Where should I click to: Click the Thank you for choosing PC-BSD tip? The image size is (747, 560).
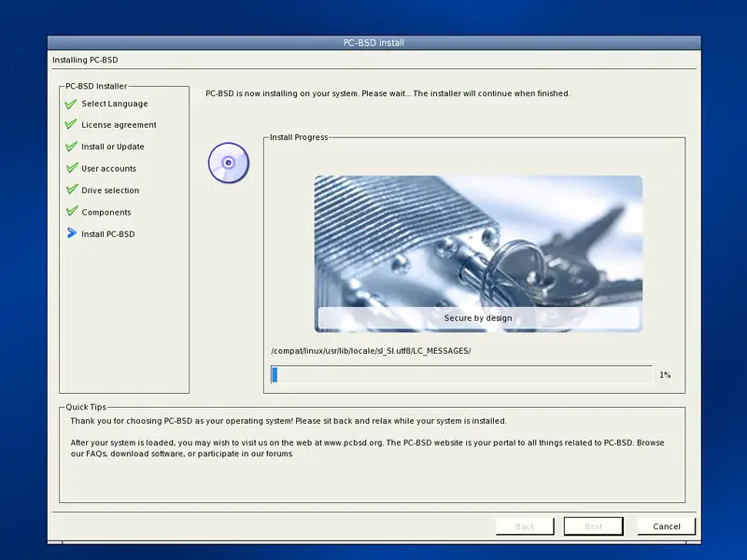click(289, 421)
